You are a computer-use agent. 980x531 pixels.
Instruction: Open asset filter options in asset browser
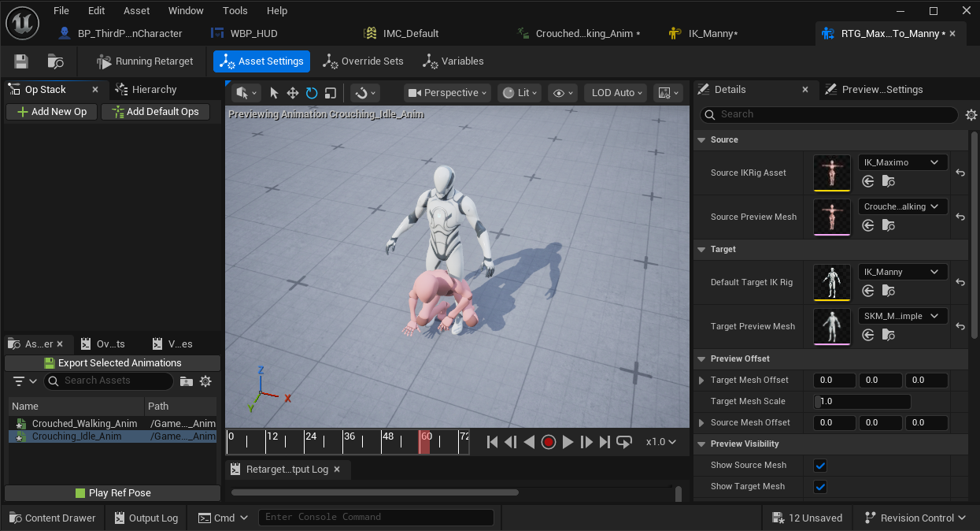25,381
